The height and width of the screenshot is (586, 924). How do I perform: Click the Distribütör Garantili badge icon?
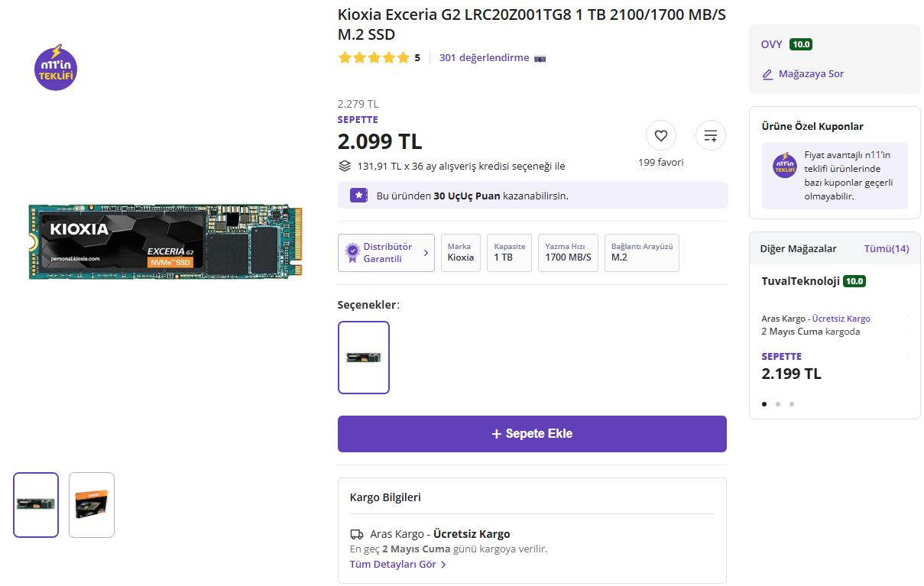(x=352, y=252)
